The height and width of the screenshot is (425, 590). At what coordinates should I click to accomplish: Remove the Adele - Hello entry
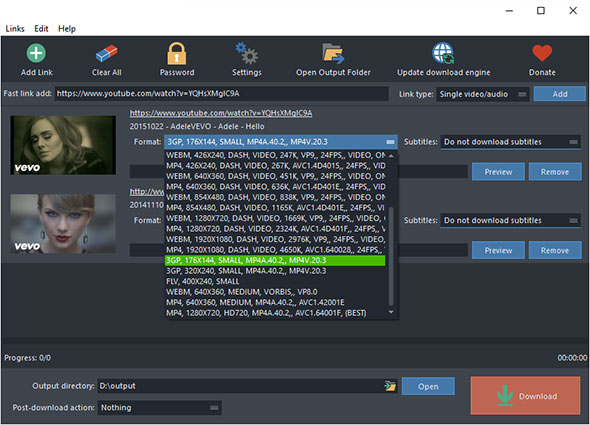click(x=555, y=172)
